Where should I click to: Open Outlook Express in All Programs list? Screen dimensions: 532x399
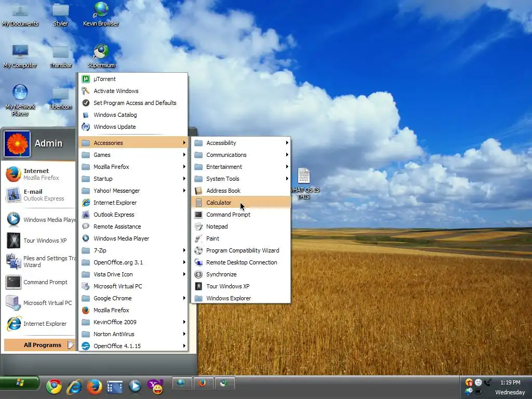(x=134, y=215)
